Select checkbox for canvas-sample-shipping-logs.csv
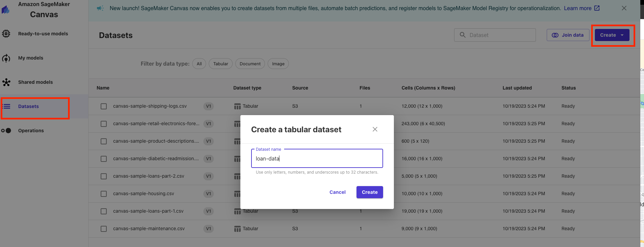The width and height of the screenshot is (644, 247). [104, 106]
